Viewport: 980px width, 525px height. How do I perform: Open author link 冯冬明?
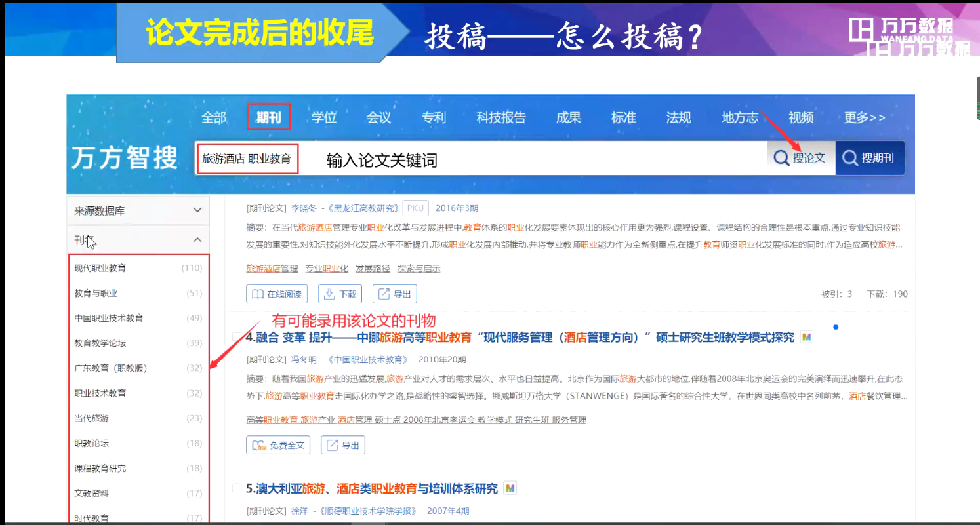click(304, 359)
